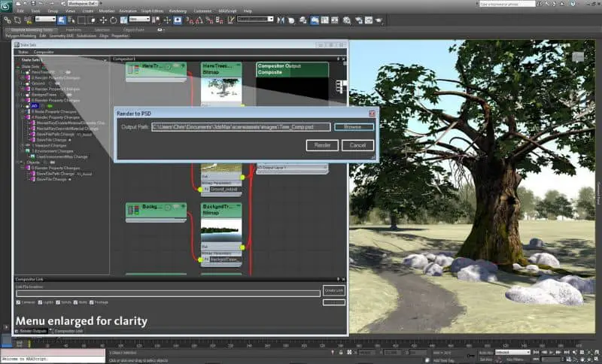This screenshot has width=602, height=364.
Task: Activate the Select Object arrow tool
Action: click(61, 20)
